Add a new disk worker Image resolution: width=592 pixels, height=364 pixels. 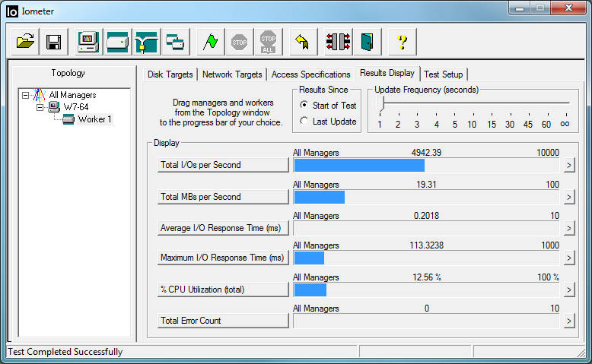tap(117, 42)
